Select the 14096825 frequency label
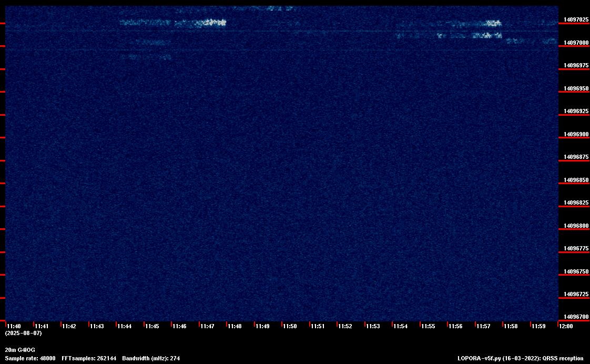The height and width of the screenshot is (364, 590). click(x=576, y=203)
